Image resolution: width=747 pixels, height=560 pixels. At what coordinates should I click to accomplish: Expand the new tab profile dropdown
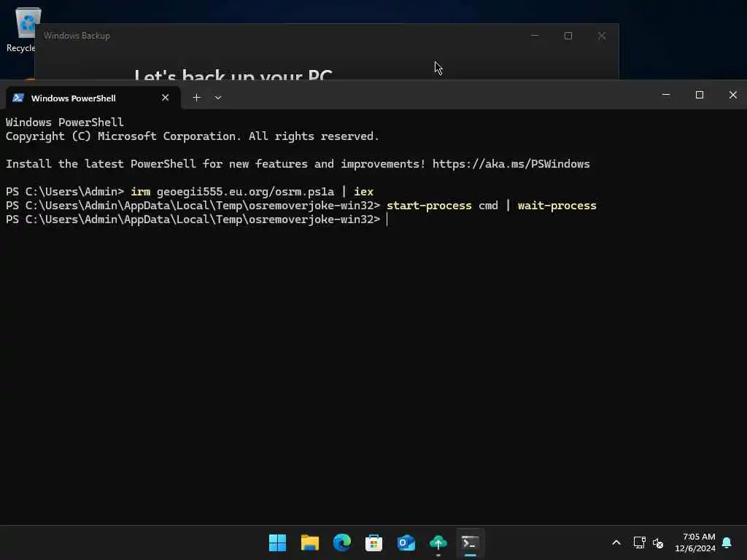click(217, 98)
